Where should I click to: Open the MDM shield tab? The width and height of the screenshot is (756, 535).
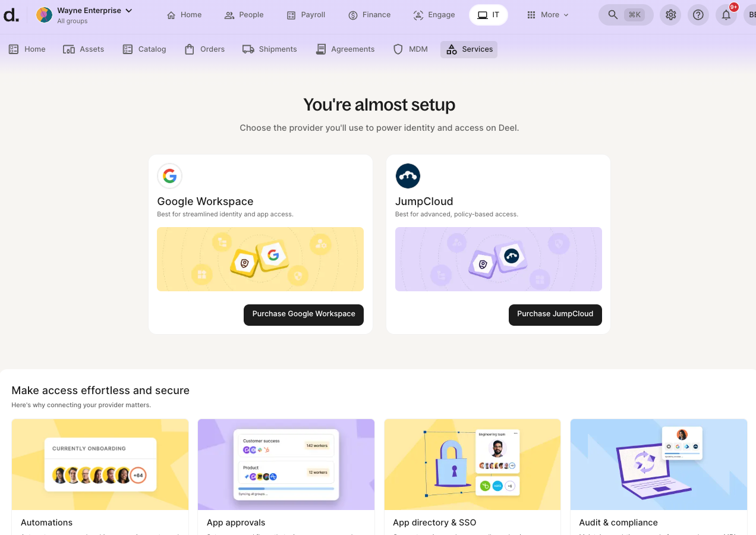click(411, 49)
